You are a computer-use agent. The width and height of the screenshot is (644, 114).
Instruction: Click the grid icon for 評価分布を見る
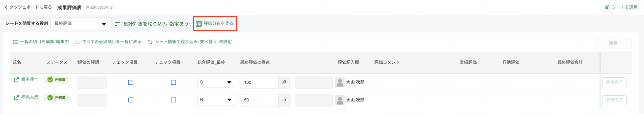click(x=199, y=24)
